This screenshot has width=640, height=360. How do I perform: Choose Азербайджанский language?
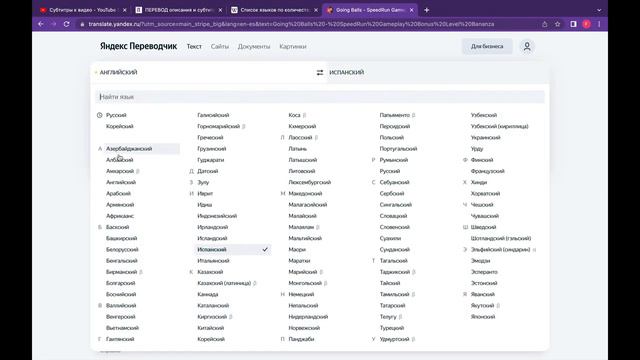pyautogui.click(x=129, y=149)
